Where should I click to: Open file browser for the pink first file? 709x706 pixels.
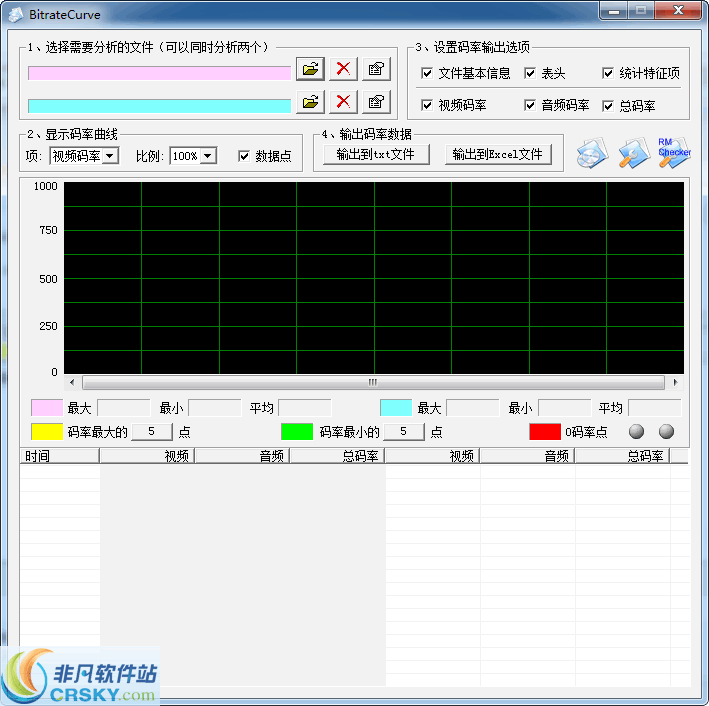click(x=310, y=69)
